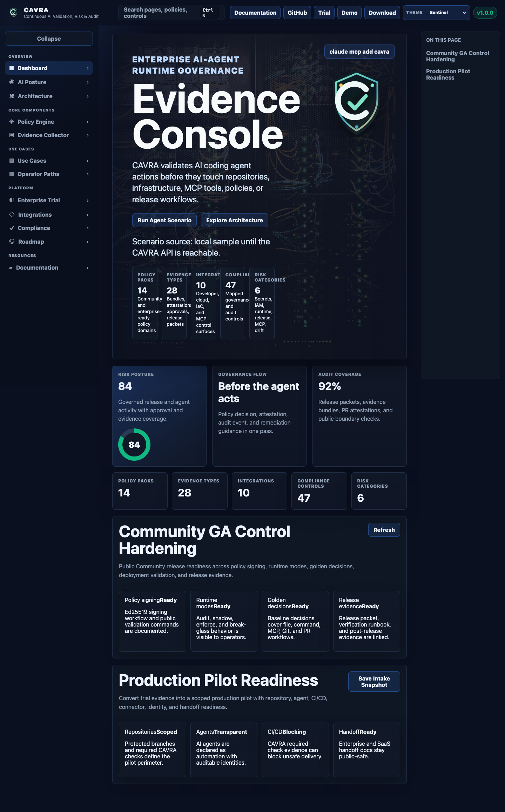Click the Risk Categories 6 stat tile
Screen dimensions: 505x812
click(379, 491)
